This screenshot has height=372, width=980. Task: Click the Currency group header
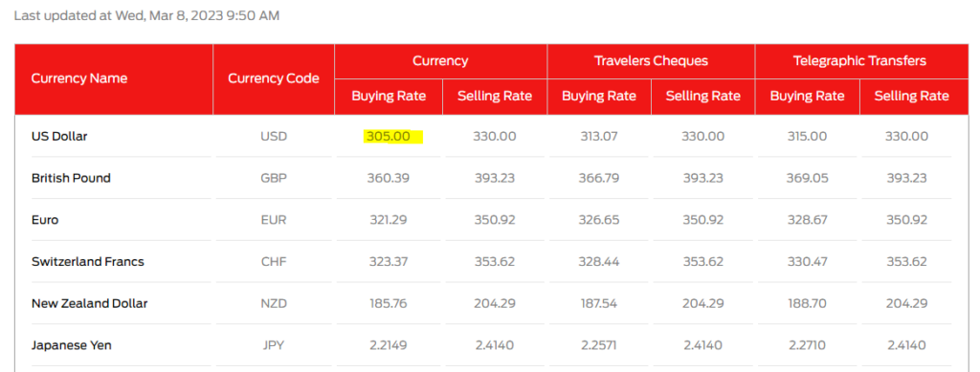coord(440,61)
